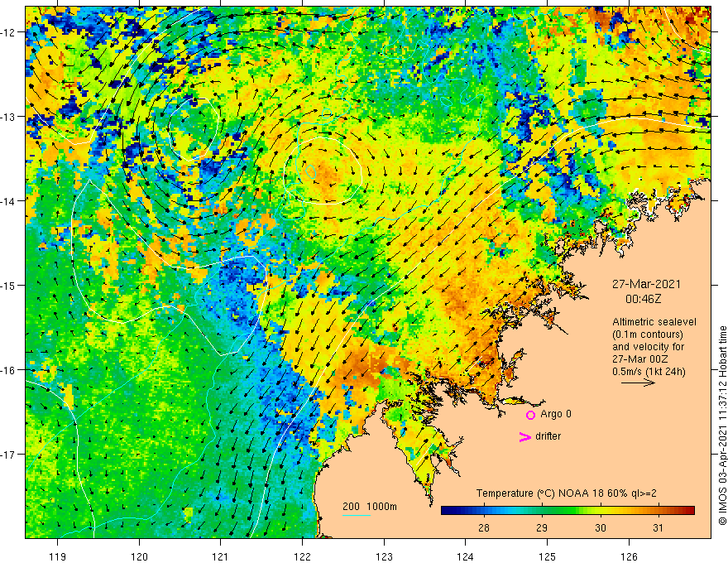Click the 'and velocity for' caption line
Viewport: 728px width, 563px height.
tap(648, 347)
